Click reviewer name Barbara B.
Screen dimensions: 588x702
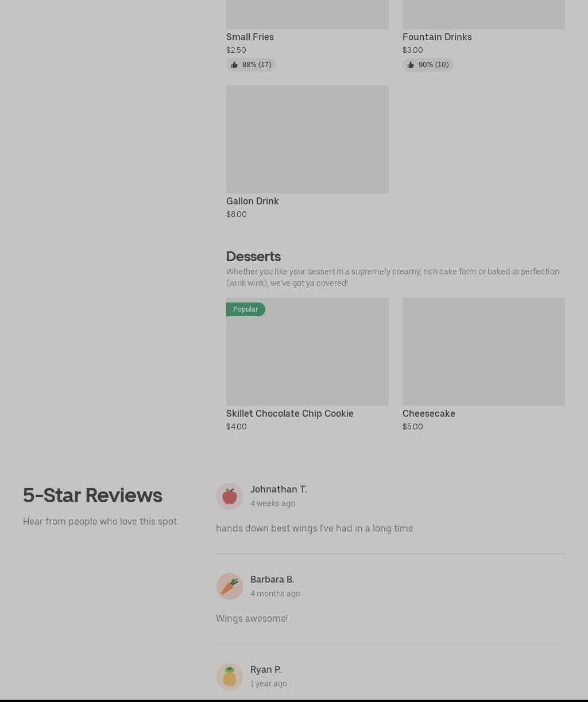pos(272,579)
